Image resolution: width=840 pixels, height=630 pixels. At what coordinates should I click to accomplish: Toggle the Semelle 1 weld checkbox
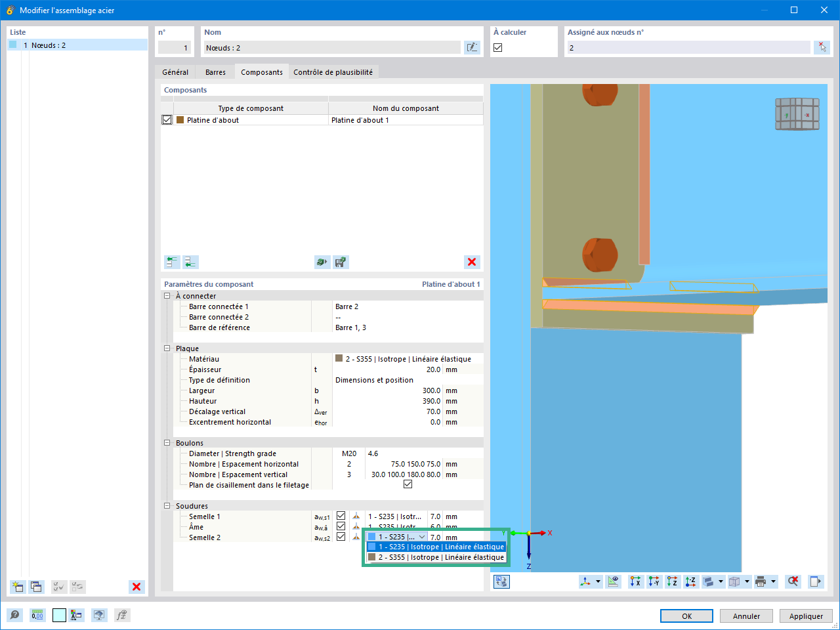pos(341,516)
